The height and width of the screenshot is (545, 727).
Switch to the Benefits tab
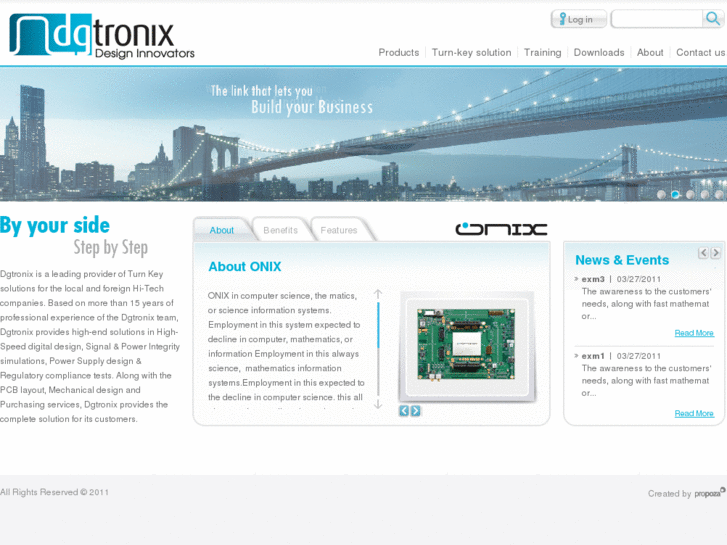coord(281,230)
